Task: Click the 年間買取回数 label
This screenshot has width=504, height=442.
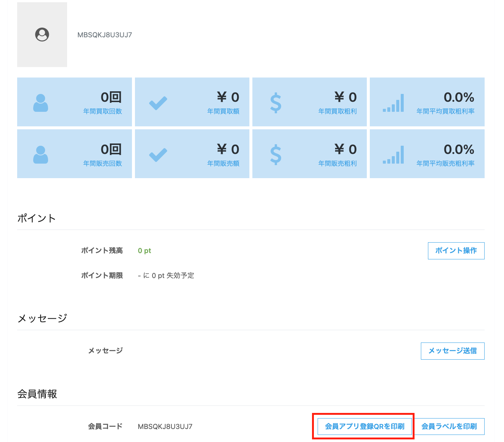Action: coord(103,111)
